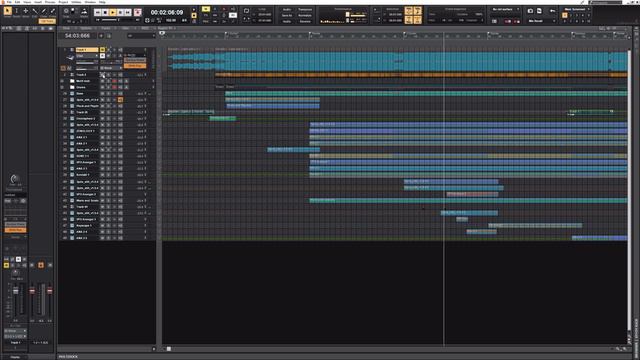Viewport: 640px width, 360px height.
Task: Click the Region FX menu button
Action: pyautogui.click(x=168, y=28)
